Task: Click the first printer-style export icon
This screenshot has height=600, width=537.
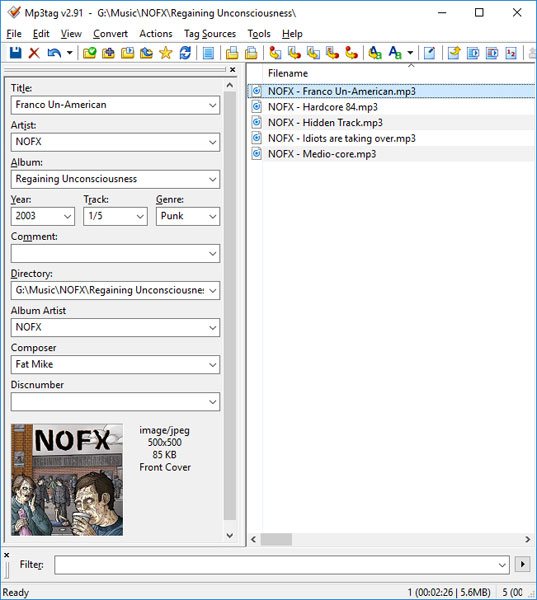Action: tap(232, 53)
